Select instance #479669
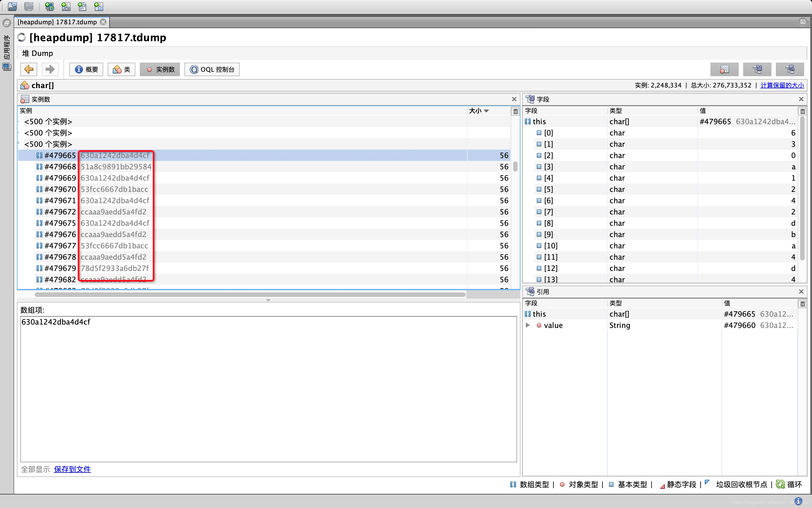Viewport: 812px width, 508px height. 264,178
